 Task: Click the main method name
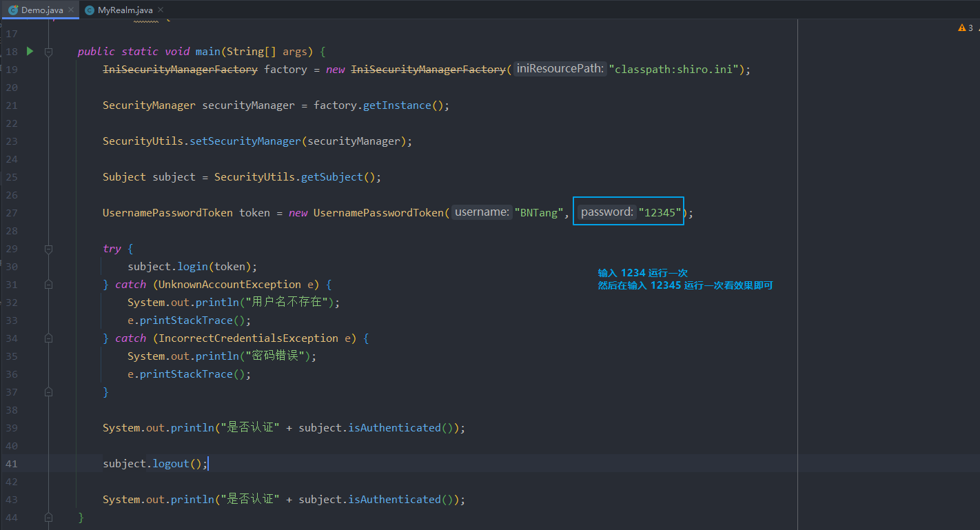coord(207,52)
